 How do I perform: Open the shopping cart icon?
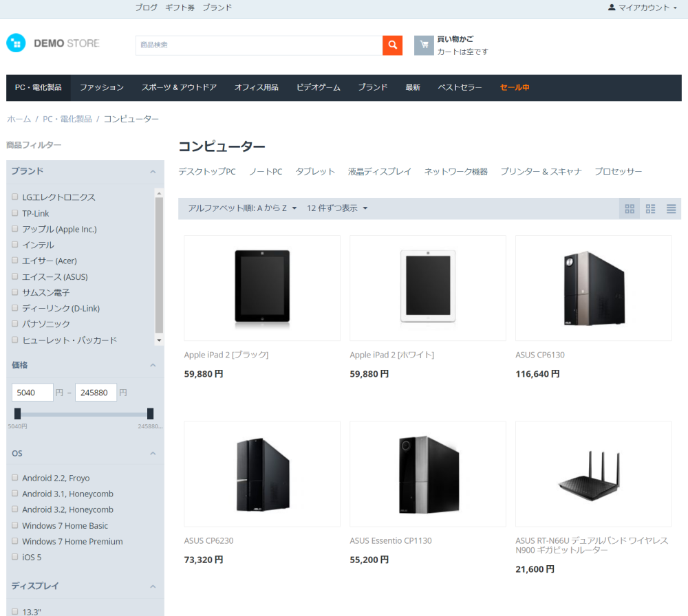coord(424,45)
